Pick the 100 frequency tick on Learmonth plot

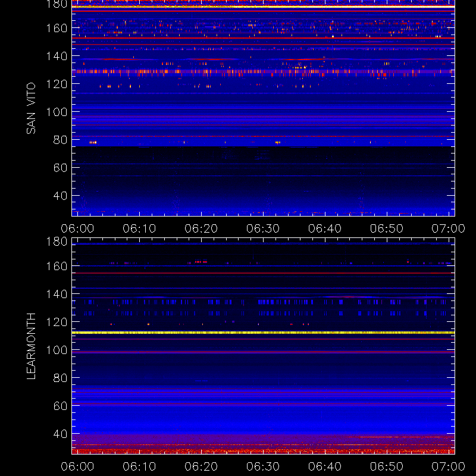57,350
